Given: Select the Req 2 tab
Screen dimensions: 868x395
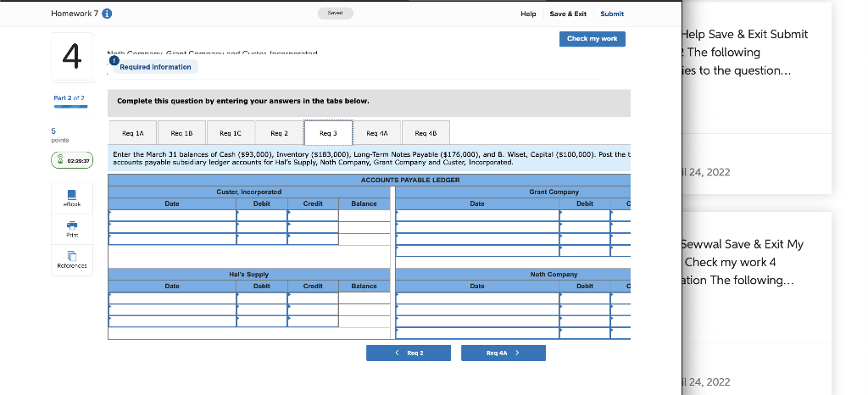Looking at the screenshot, I should click(x=279, y=133).
